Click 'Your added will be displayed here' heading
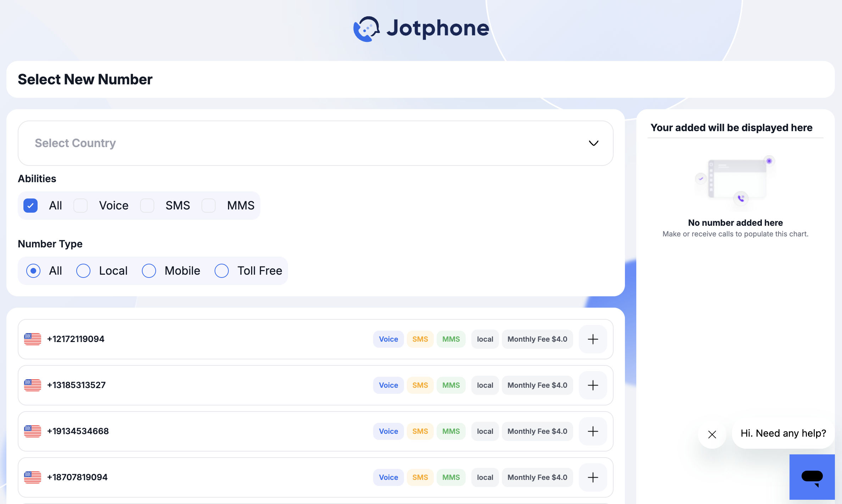This screenshot has width=842, height=504. 731,128
